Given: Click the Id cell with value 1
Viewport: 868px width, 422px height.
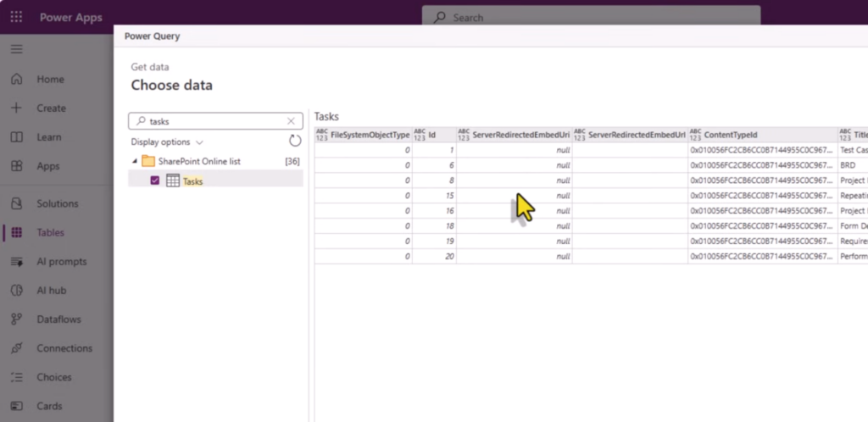Looking at the screenshot, I should 435,150.
